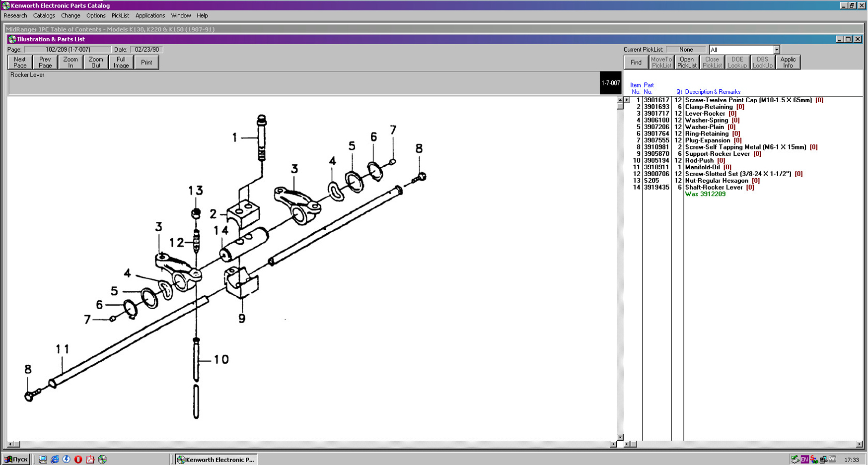Open Internet Explorer from quick launch

(x=55, y=460)
